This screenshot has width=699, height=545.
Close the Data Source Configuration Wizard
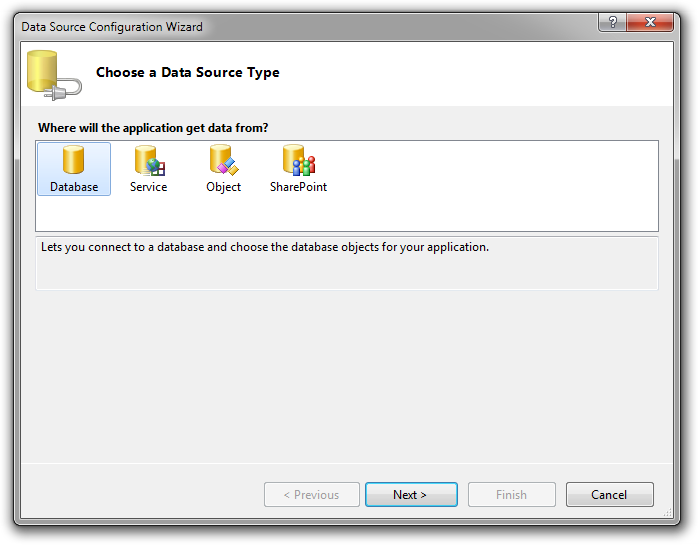[x=650, y=22]
